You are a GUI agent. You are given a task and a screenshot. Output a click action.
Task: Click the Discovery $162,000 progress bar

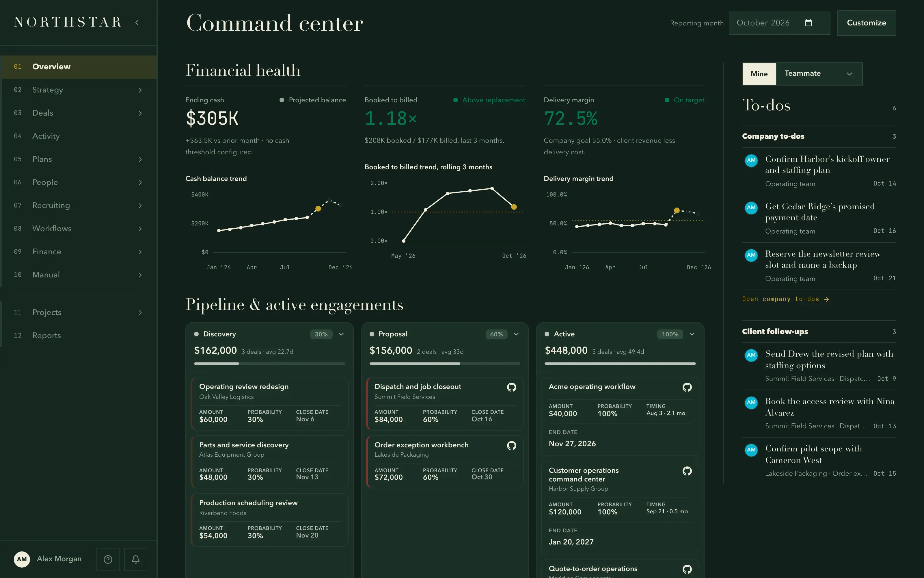coord(270,364)
